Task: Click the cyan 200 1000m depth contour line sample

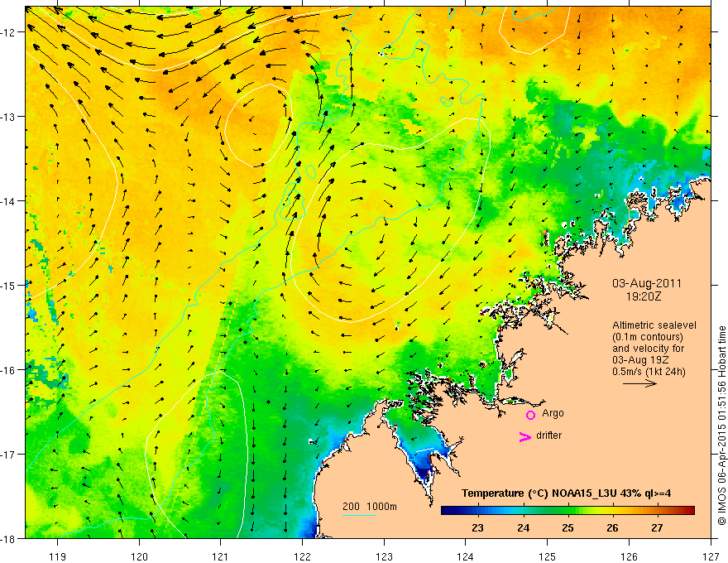Action: tap(359, 515)
